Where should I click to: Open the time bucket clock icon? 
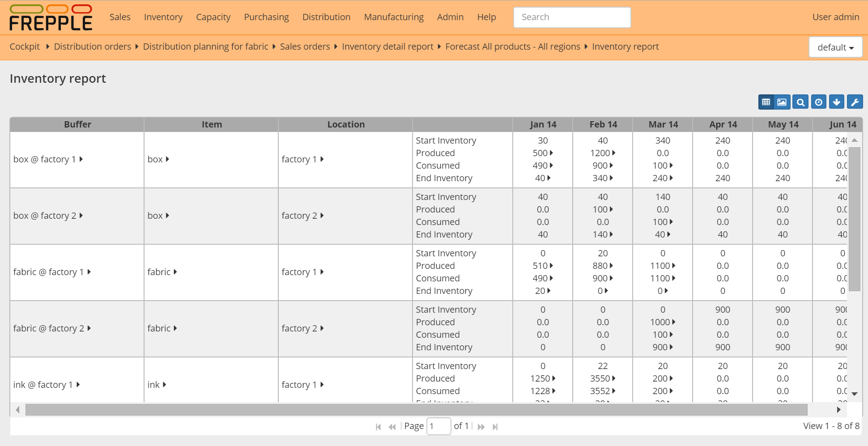coord(819,102)
